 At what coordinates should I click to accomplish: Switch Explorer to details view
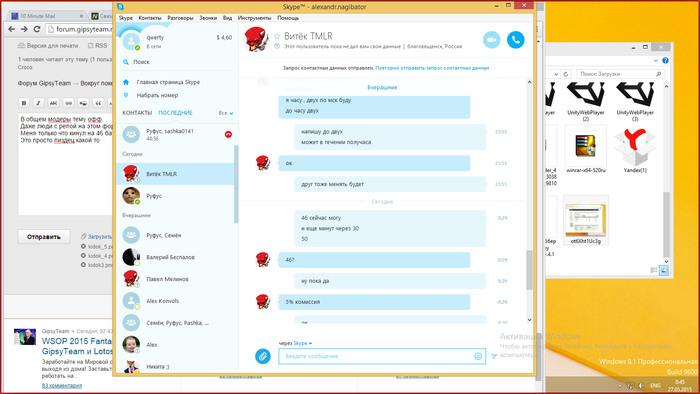[x=654, y=270]
